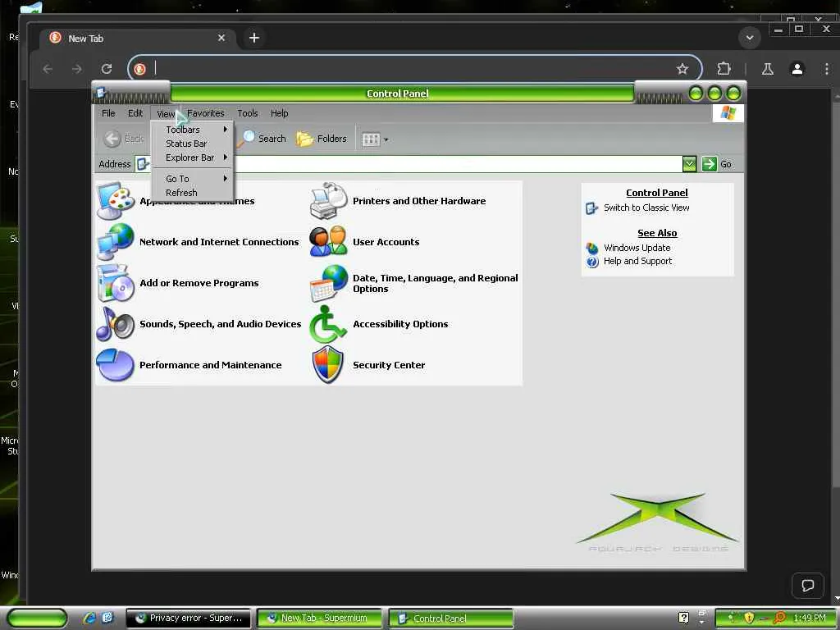Click Switch to Classic View link
Screen dimensions: 840x630
click(646, 208)
